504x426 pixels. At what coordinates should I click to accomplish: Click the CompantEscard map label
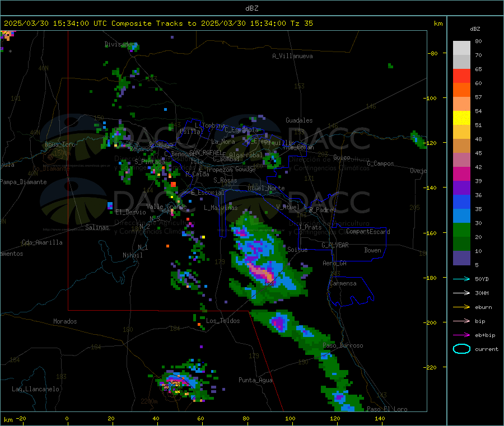click(x=368, y=231)
